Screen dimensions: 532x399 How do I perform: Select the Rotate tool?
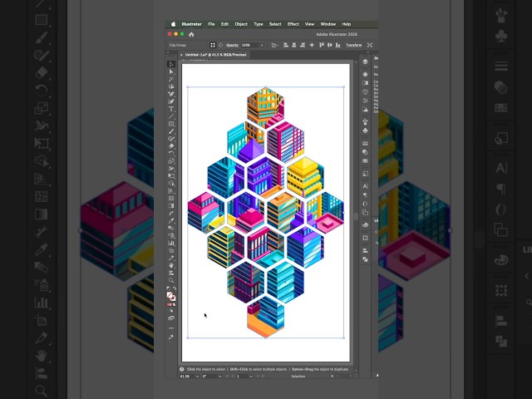pos(171,154)
